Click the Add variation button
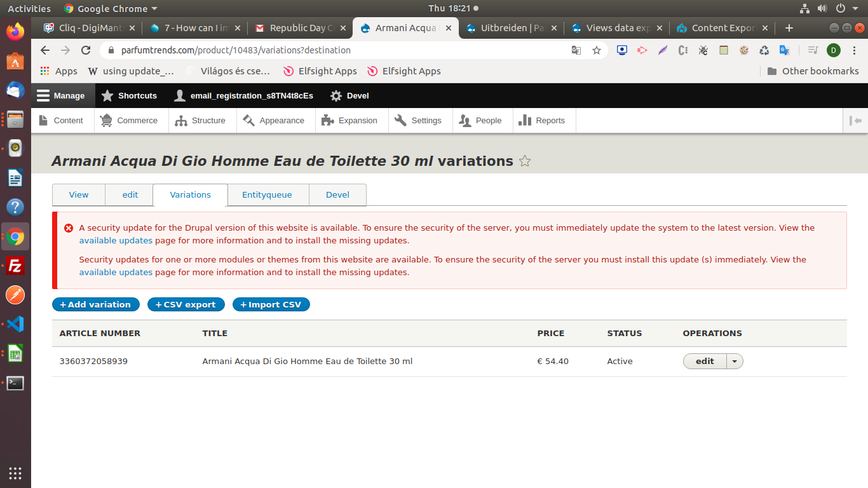The image size is (868, 488). (x=95, y=305)
